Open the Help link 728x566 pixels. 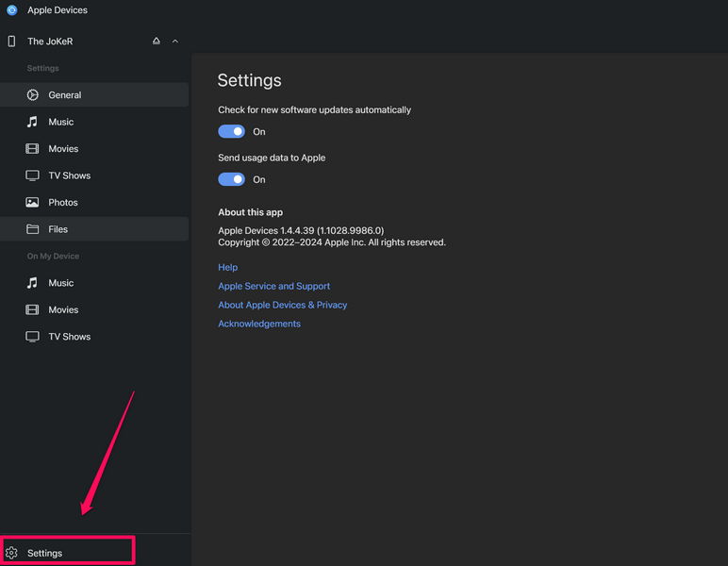click(227, 267)
